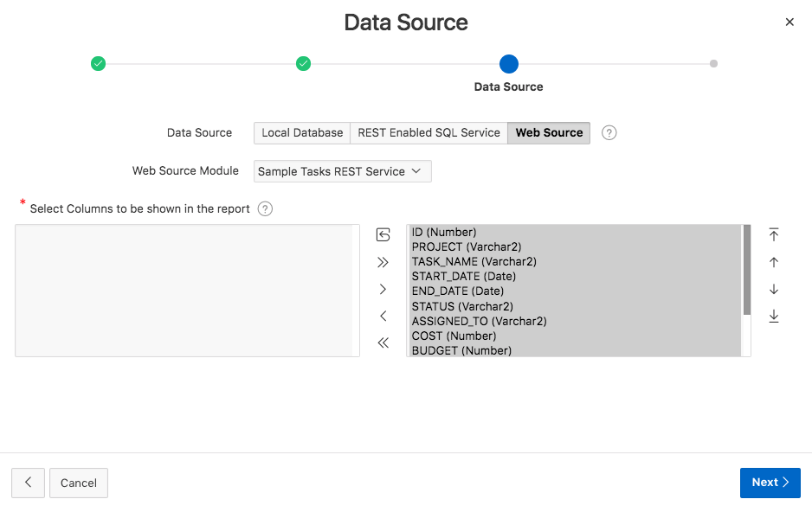Go back with the previous arrow button

tap(28, 483)
